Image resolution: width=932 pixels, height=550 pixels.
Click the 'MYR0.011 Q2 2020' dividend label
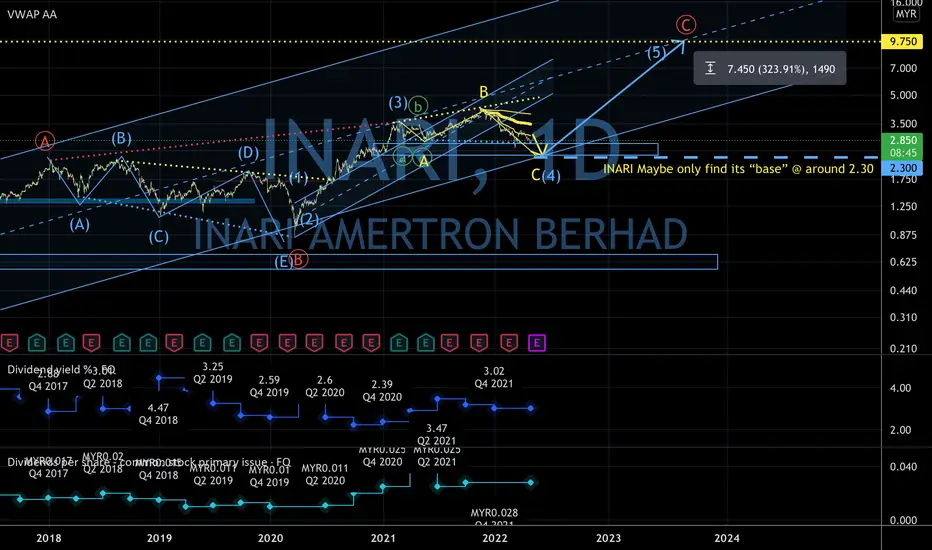coord(325,474)
